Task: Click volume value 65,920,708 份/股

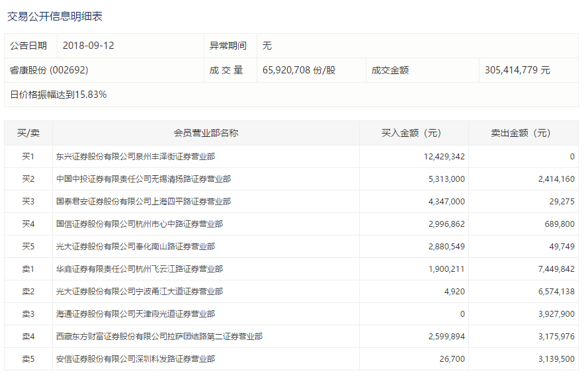Action: point(299,70)
